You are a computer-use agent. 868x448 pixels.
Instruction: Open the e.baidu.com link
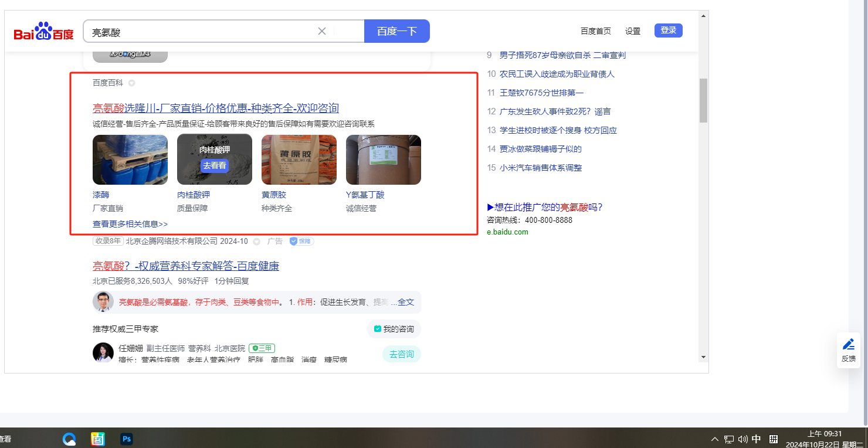507,232
